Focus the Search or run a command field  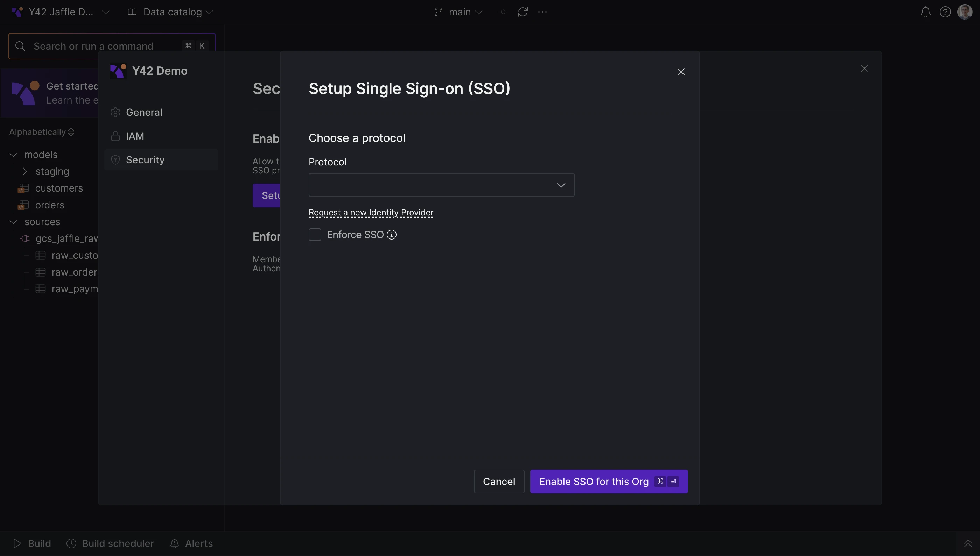pos(112,46)
